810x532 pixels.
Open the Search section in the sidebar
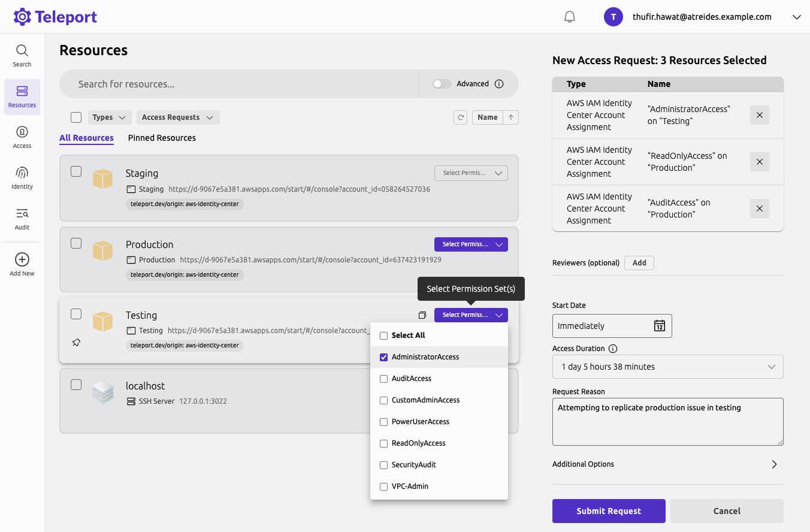click(22, 55)
